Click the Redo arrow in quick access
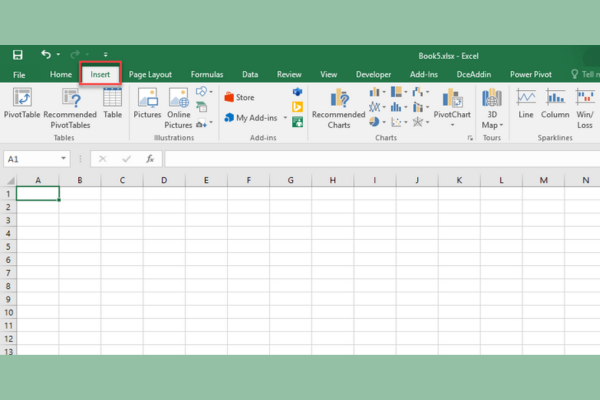The height and width of the screenshot is (400, 600). pos(75,54)
